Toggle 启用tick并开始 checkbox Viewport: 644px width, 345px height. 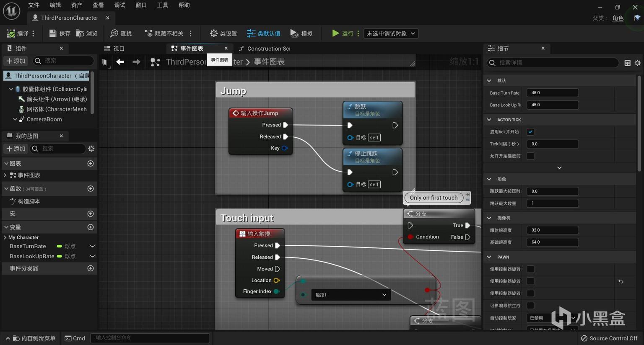click(x=530, y=132)
